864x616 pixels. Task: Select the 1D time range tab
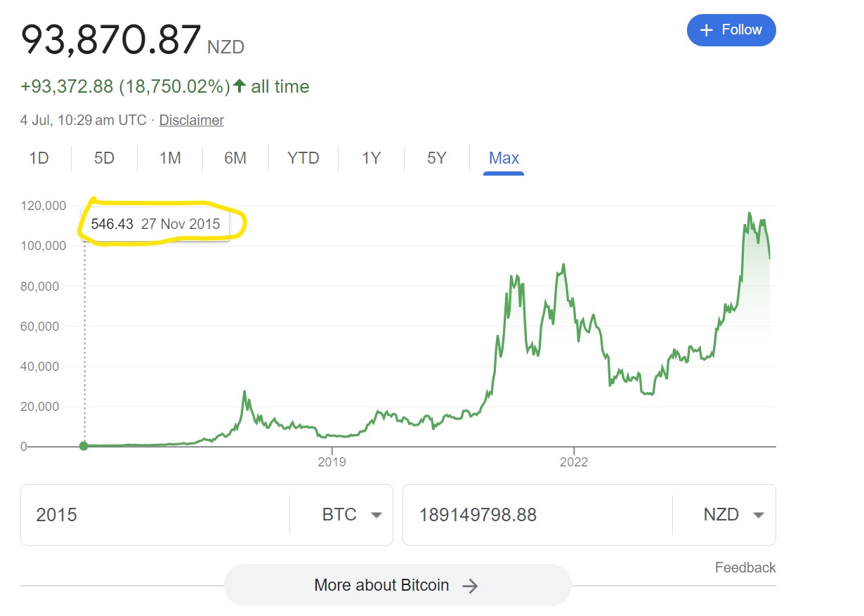point(39,158)
